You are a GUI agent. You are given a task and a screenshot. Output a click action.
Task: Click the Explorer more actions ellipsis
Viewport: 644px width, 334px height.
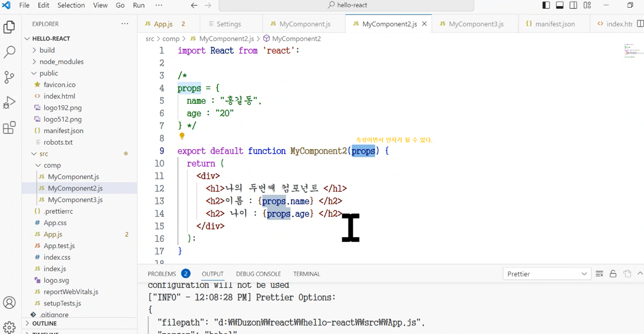point(125,24)
